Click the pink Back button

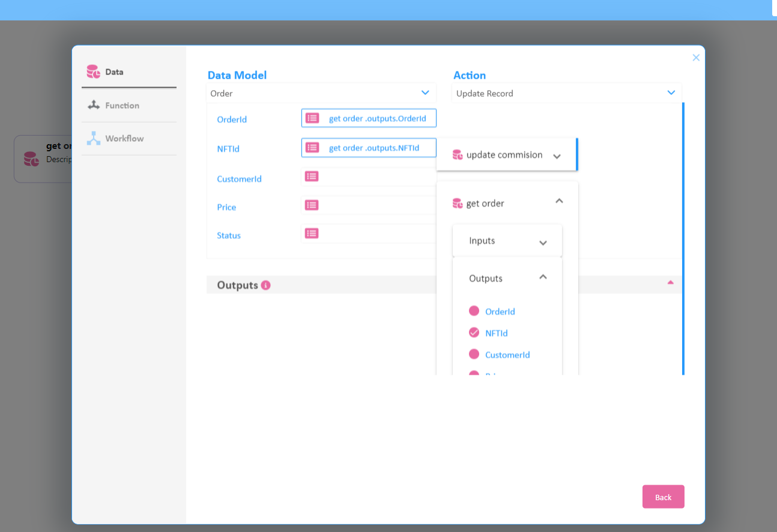coord(664,497)
